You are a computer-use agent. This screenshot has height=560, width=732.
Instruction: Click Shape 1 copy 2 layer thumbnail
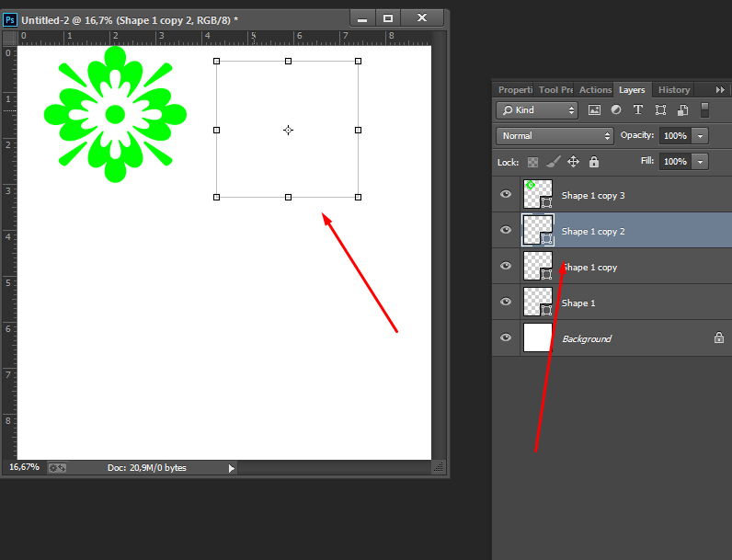[538, 230]
